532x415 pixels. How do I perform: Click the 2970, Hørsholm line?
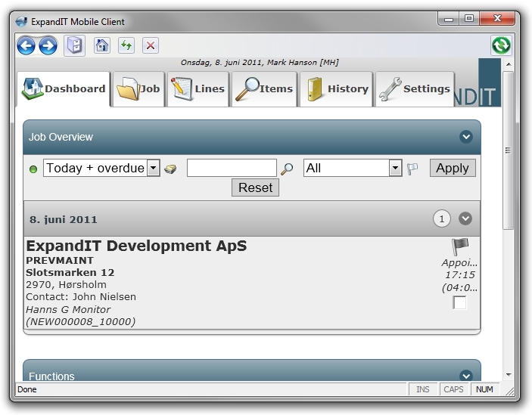point(66,284)
